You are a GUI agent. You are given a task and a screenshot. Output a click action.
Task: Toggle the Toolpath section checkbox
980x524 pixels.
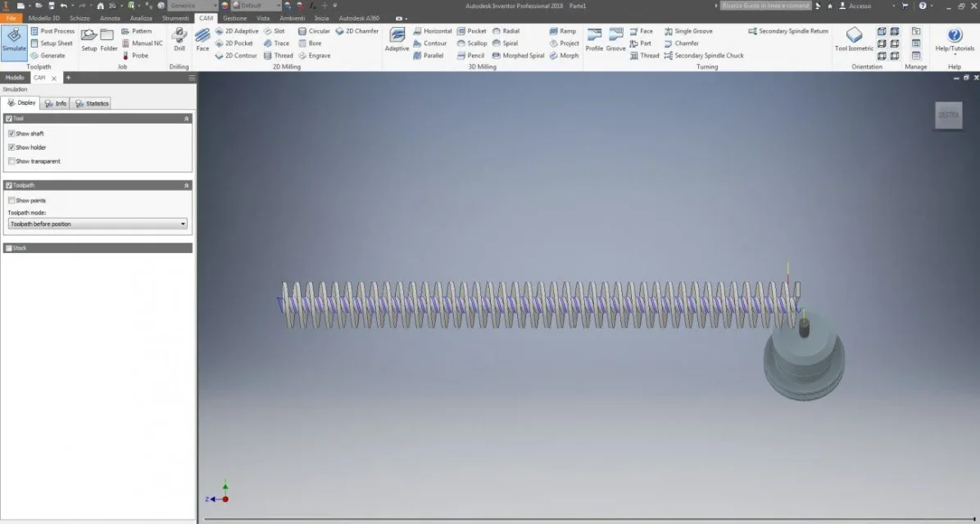click(x=9, y=186)
